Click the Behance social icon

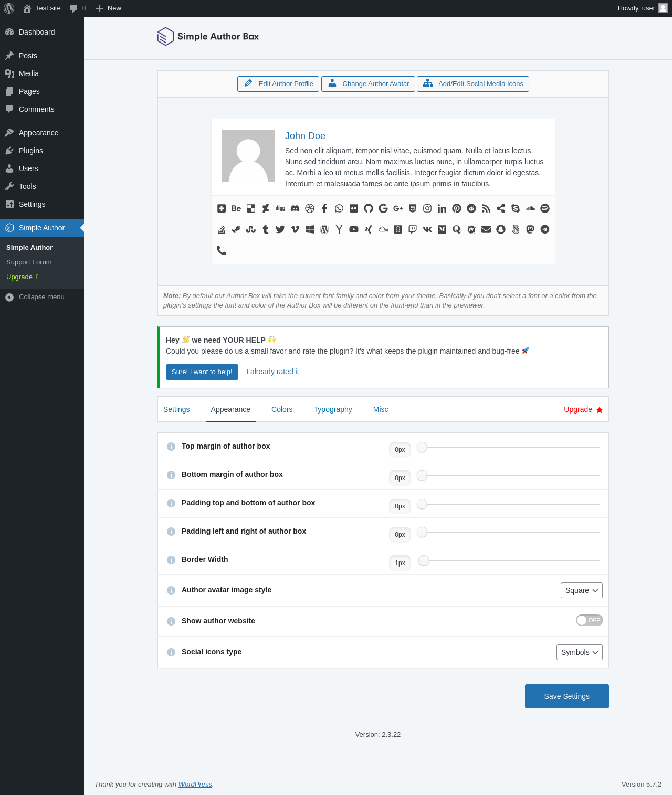coord(236,208)
